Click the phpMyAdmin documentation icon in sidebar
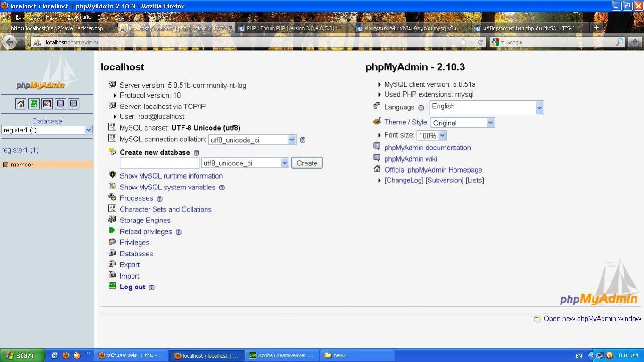The height and width of the screenshot is (362, 644). [x=60, y=104]
